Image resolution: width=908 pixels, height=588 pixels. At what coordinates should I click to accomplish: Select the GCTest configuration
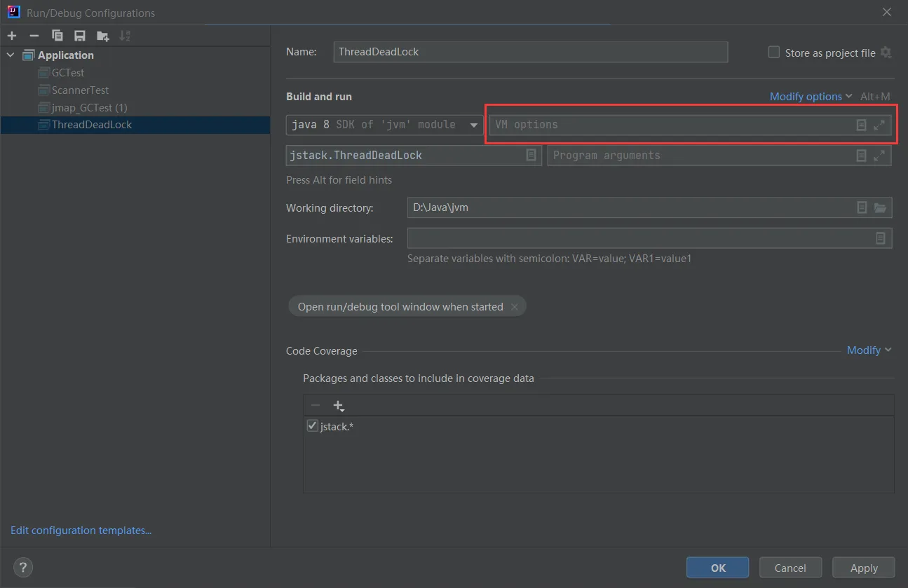tap(68, 72)
